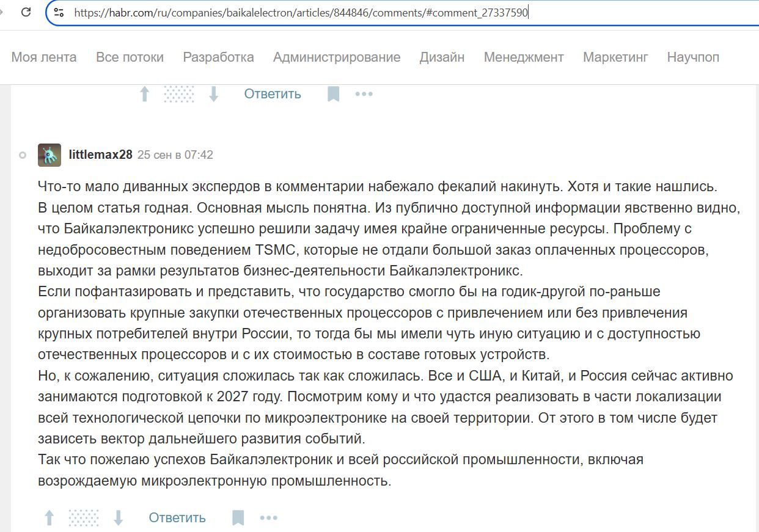Viewport: 759px width, 532px height.
Task: Upvote the comment above littlemax28's comment
Action: 145,94
